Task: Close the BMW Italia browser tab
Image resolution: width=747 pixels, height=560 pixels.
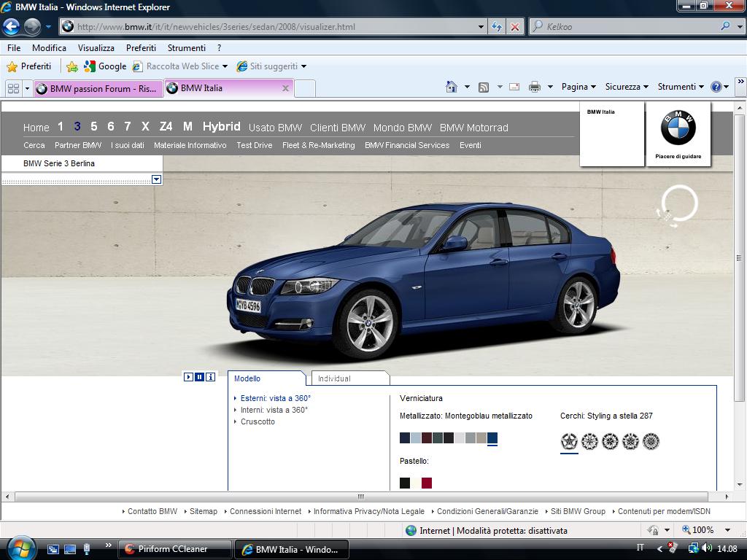Action: (285, 88)
